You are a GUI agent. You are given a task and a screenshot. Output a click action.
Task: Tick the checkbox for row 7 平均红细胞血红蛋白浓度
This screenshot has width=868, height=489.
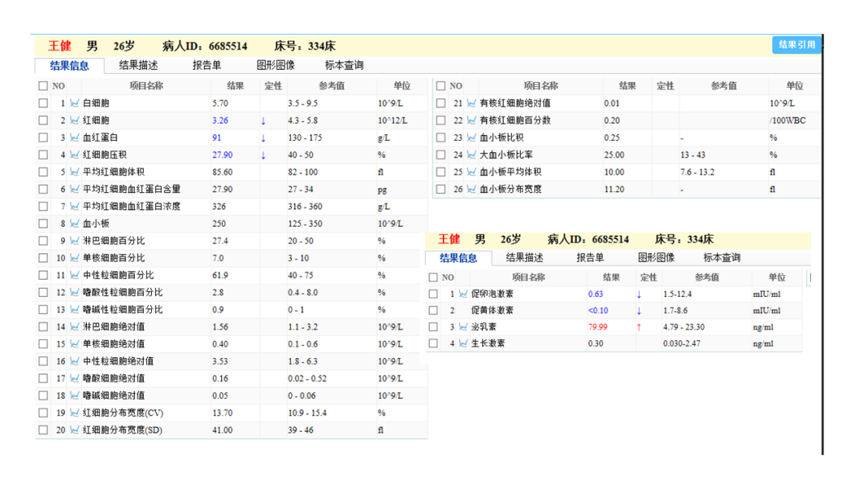tap(43, 206)
